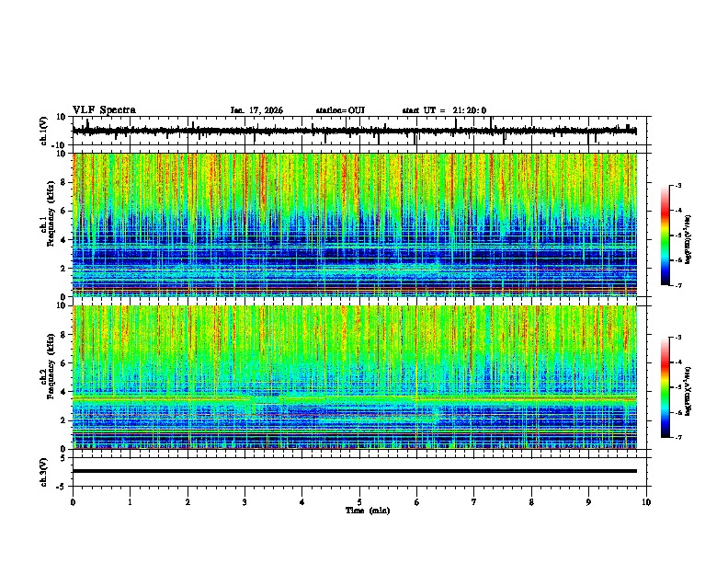Click the 'VLF Spectra' title text
This screenshot has width=728, height=563.
[x=104, y=110]
